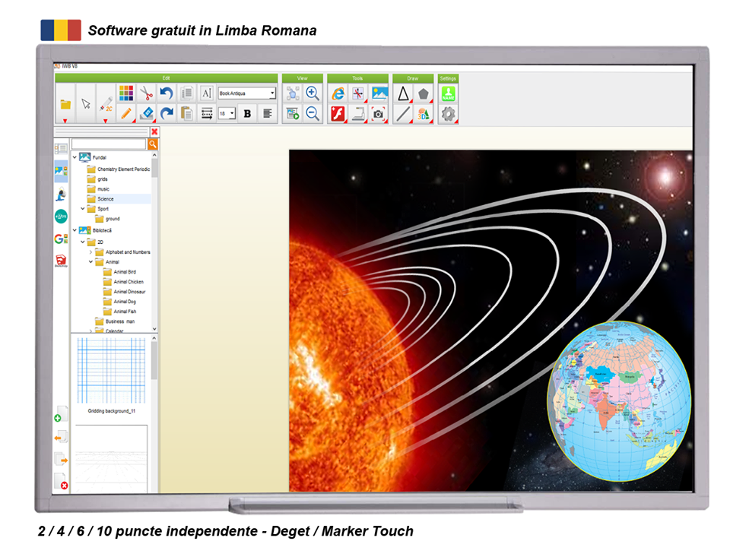Click the orange search button
The width and height of the screenshot is (730, 560).
(153, 144)
